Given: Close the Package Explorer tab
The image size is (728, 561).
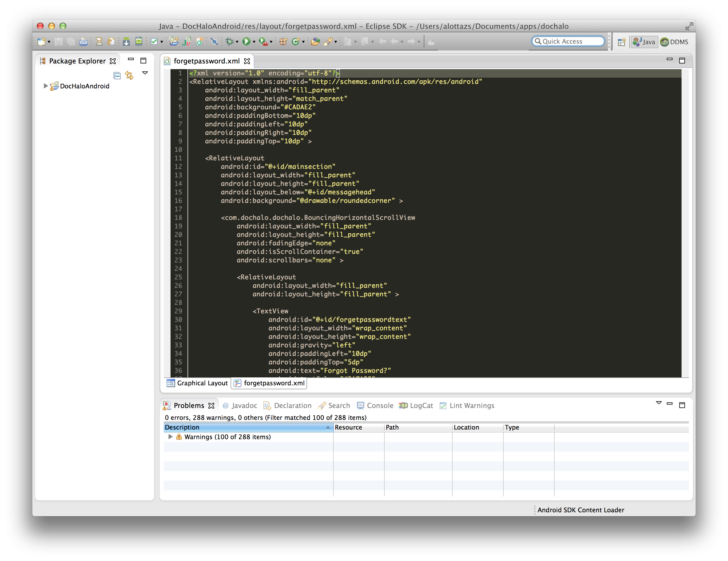Looking at the screenshot, I should pyautogui.click(x=113, y=61).
